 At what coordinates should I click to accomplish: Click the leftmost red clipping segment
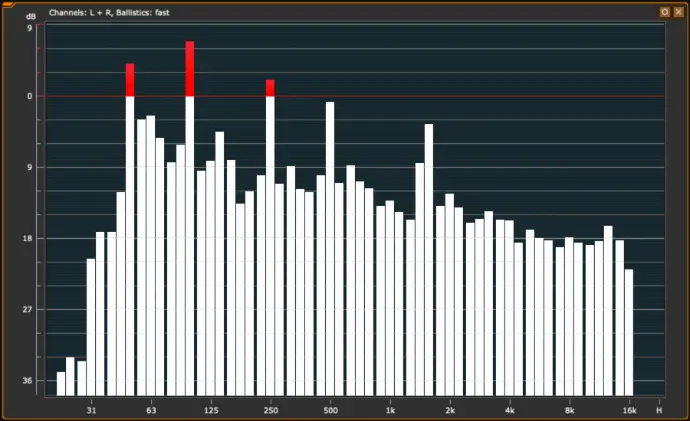click(130, 80)
